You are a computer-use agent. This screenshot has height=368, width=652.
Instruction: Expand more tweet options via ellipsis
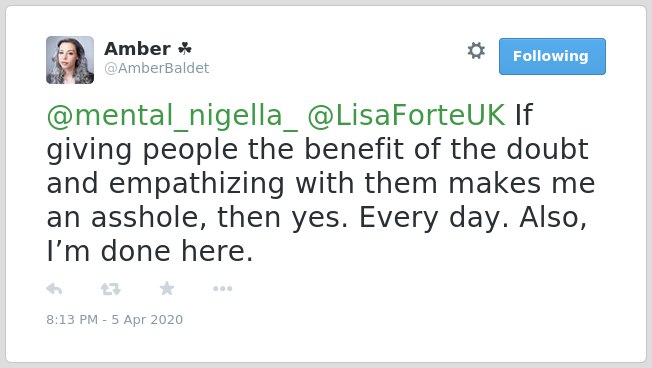click(x=222, y=289)
